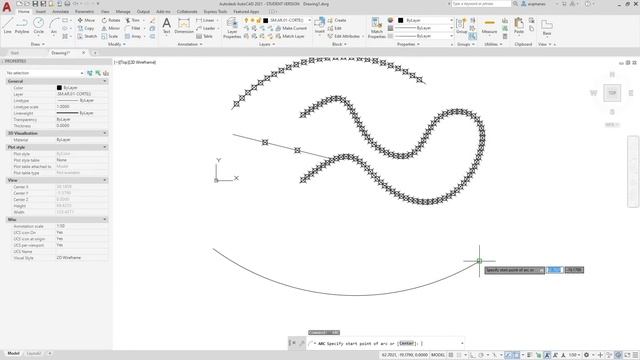
Task: Select the Arc tool
Action: coord(53,25)
